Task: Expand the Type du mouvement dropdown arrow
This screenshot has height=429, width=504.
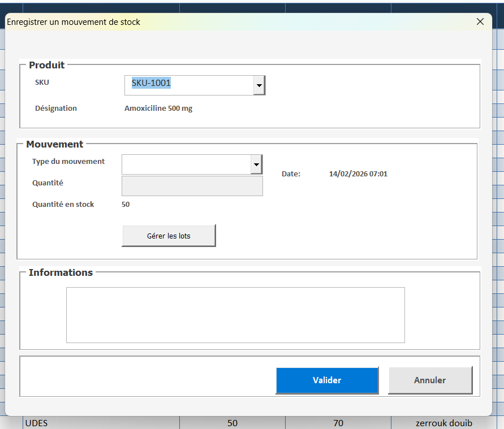Action: [x=256, y=164]
